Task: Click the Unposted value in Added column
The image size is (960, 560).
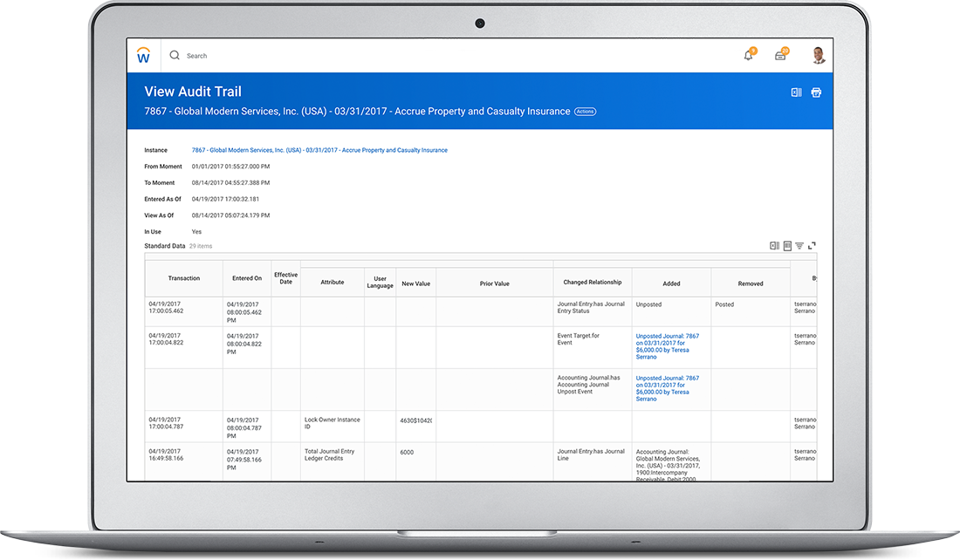Action: click(648, 304)
